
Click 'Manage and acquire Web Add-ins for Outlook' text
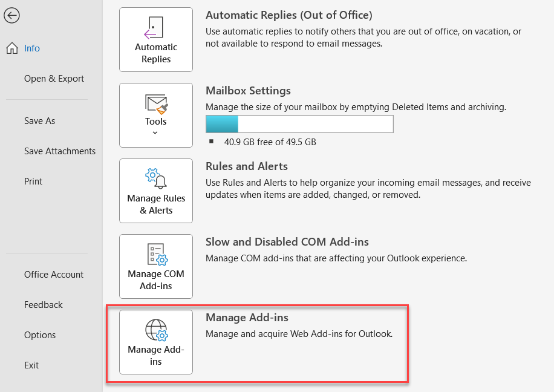pyautogui.click(x=299, y=334)
